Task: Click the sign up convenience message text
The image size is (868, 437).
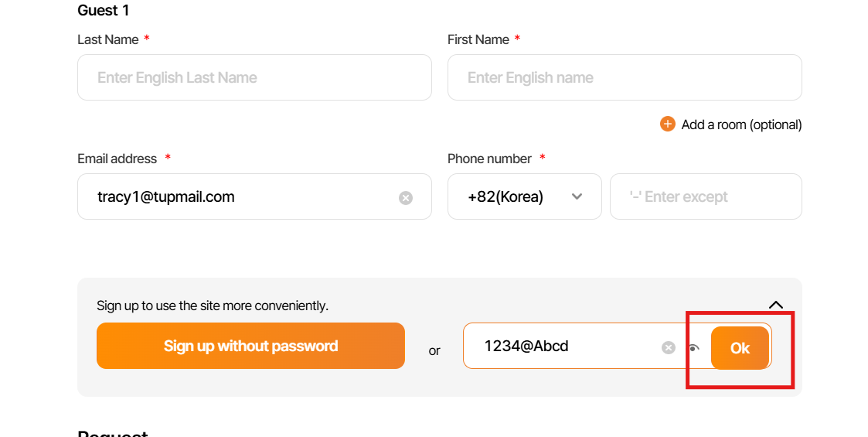Action: [x=213, y=306]
